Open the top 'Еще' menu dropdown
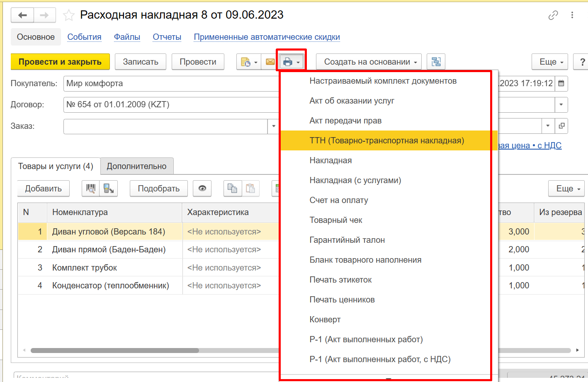 click(x=550, y=62)
